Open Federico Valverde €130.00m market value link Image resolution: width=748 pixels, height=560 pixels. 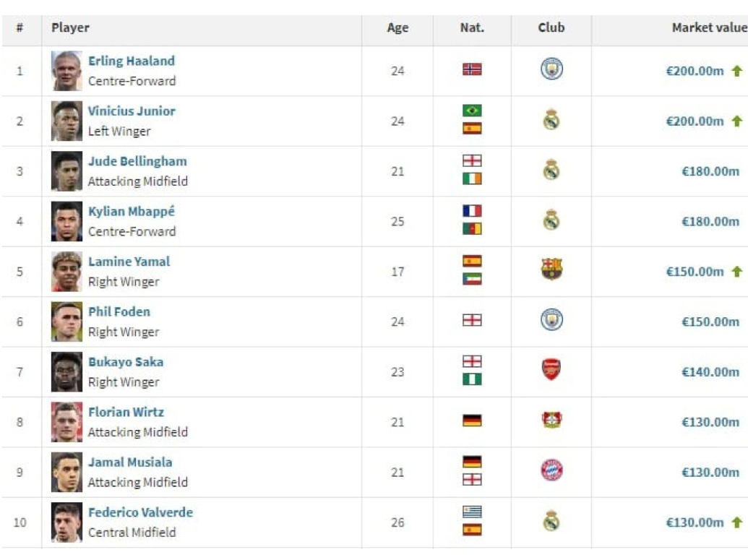[695, 523]
